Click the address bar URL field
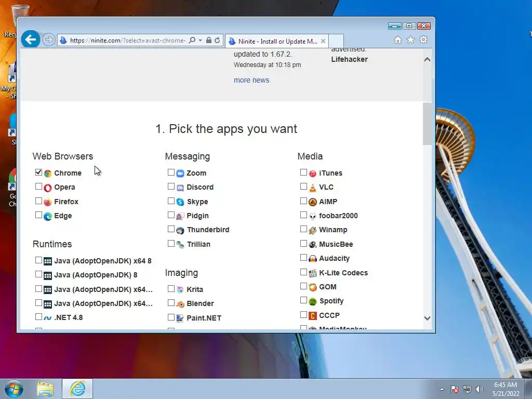This screenshot has width=532, height=399. pos(128,41)
